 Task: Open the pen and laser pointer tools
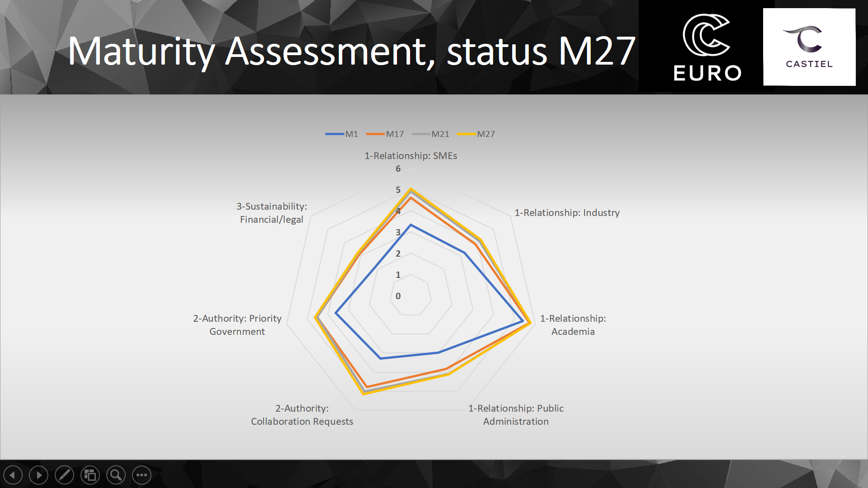click(x=65, y=475)
